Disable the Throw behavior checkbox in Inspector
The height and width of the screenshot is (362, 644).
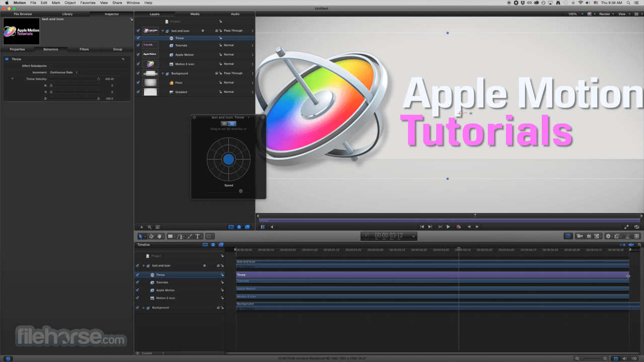(x=7, y=59)
